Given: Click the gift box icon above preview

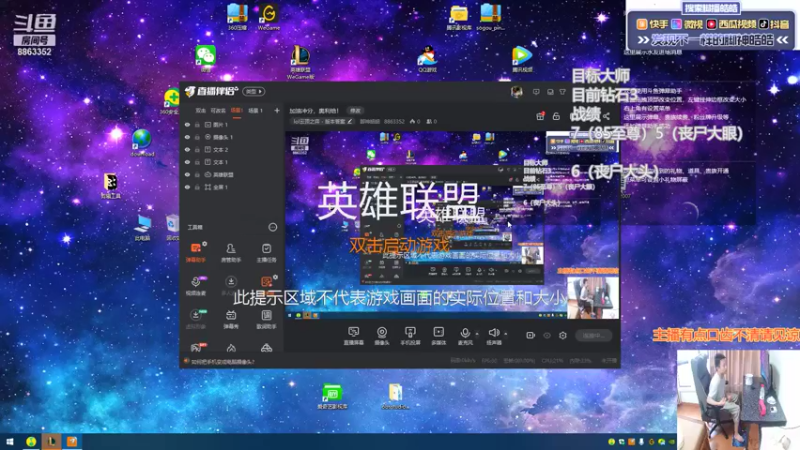Looking at the screenshot, I should [x=540, y=116].
